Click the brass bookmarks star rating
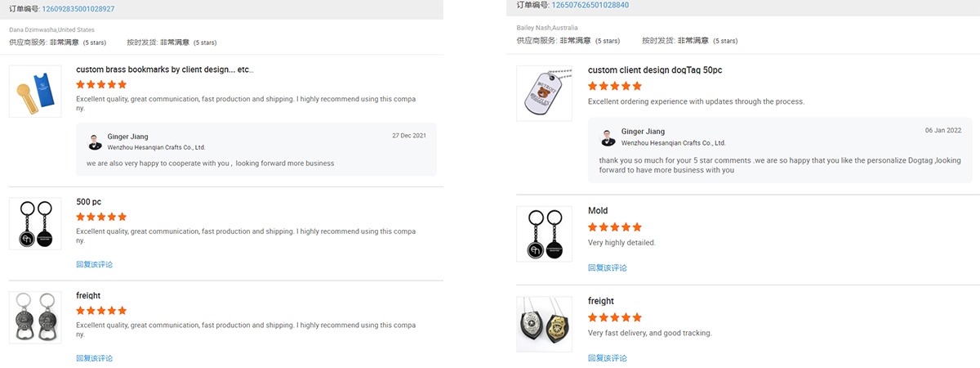 [101, 84]
